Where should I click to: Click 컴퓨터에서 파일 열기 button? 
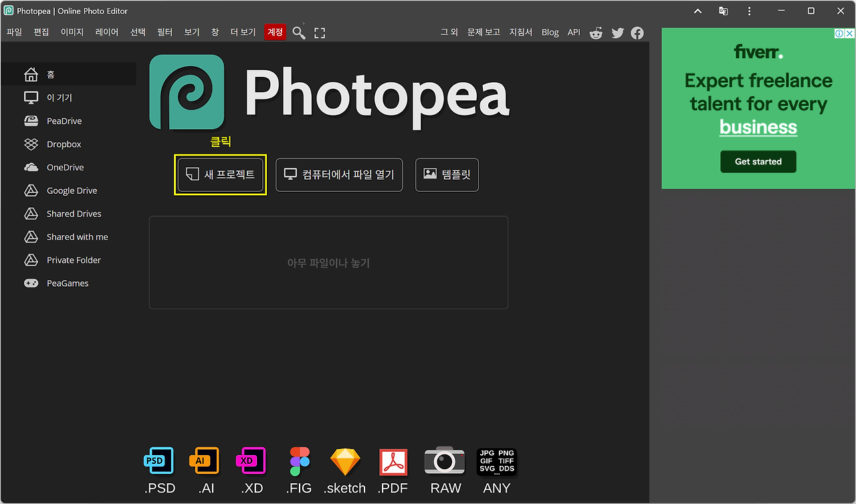tap(339, 175)
